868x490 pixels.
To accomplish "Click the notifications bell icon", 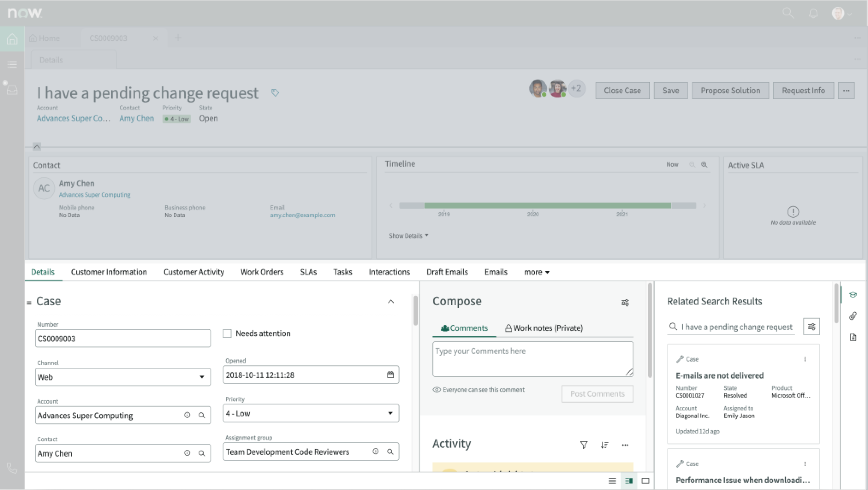I will [813, 13].
